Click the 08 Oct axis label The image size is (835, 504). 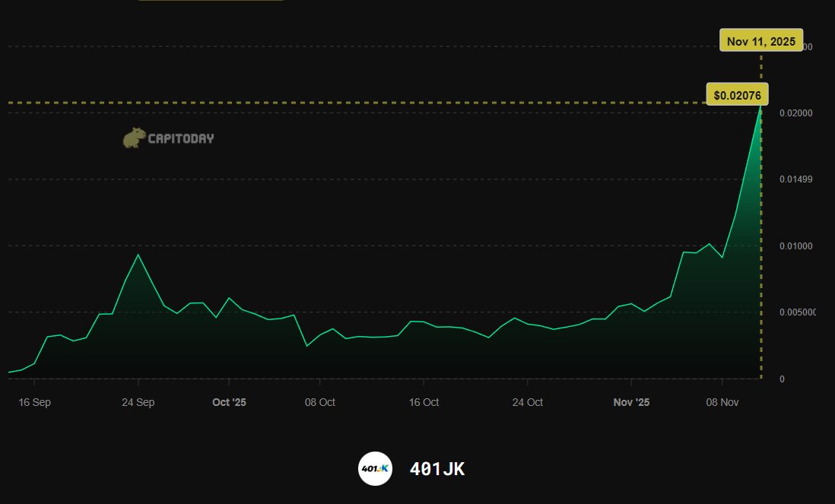319,402
